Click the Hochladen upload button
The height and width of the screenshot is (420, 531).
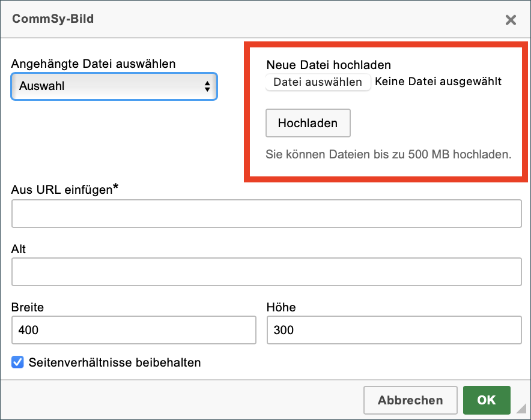pyautogui.click(x=308, y=123)
